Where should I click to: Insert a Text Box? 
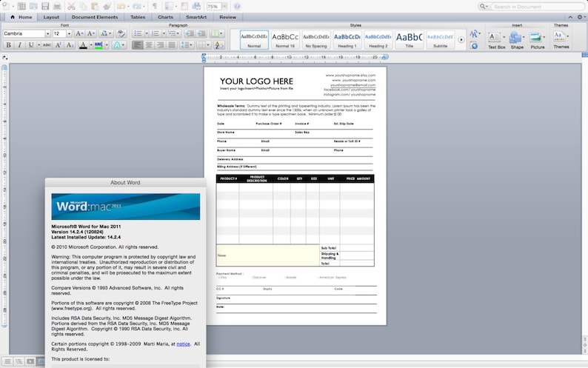click(x=496, y=40)
